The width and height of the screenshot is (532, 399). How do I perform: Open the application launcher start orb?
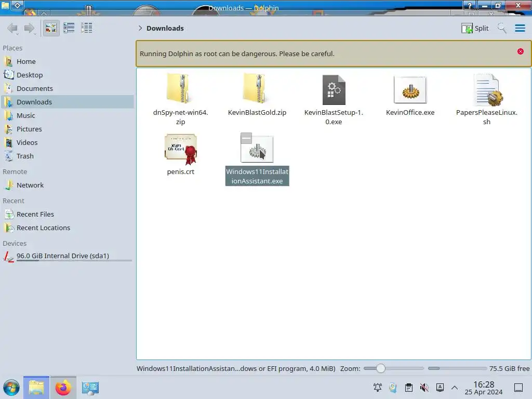(11, 388)
